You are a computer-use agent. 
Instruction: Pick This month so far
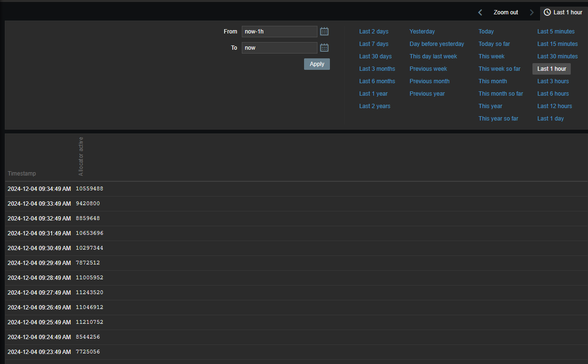pyautogui.click(x=501, y=94)
